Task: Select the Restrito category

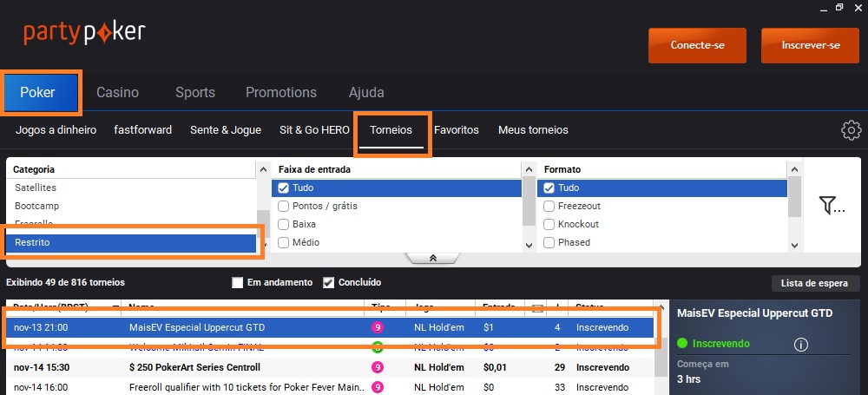Action: 132,243
